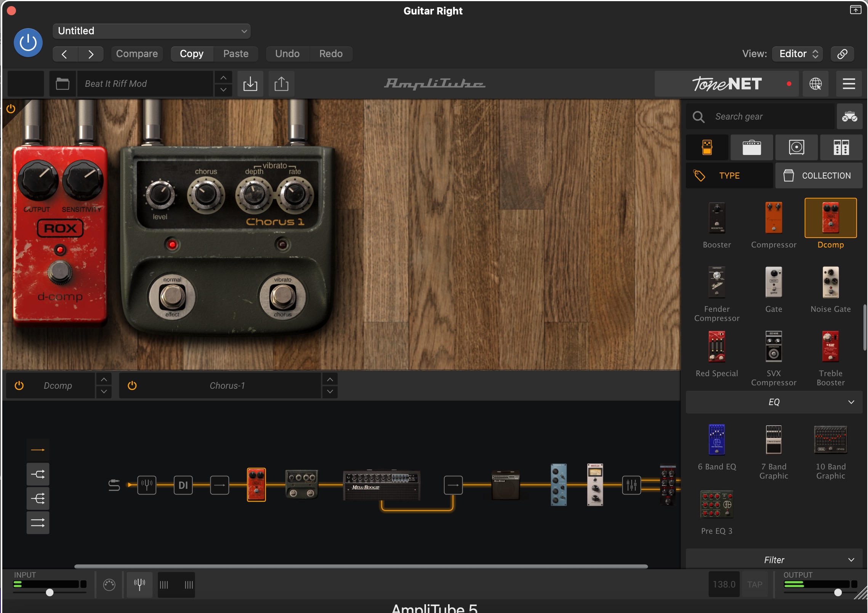Select the Cabinet speaker gear category
Viewport: 868px width, 613px height.
pos(796,147)
